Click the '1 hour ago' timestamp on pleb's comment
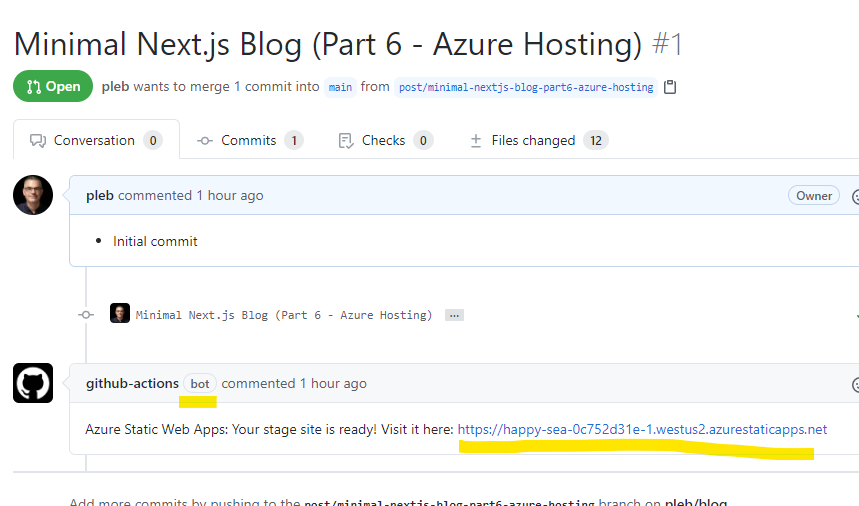Viewport: 859px width, 506px height. tap(230, 196)
